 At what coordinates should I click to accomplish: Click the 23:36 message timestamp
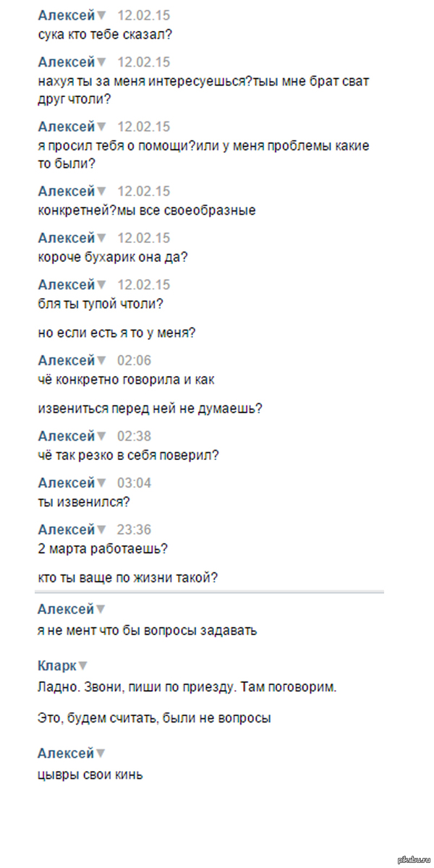pos(134,529)
